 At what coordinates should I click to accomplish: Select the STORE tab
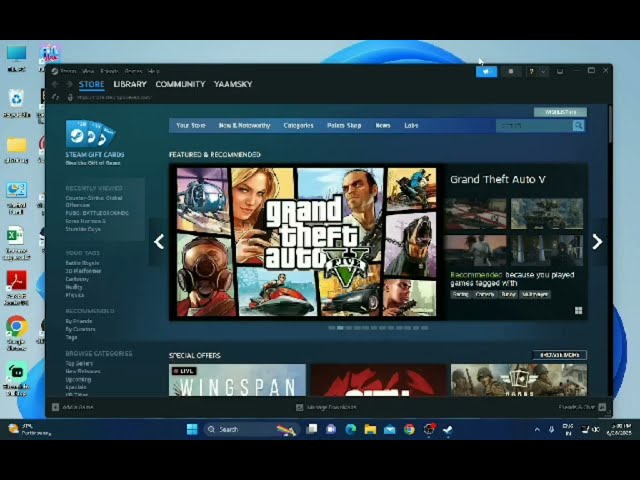click(91, 84)
